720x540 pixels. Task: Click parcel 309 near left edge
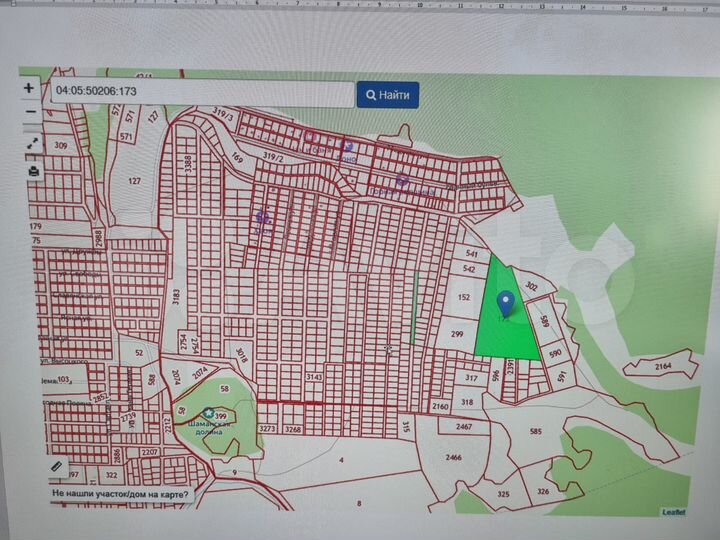pyautogui.click(x=62, y=146)
